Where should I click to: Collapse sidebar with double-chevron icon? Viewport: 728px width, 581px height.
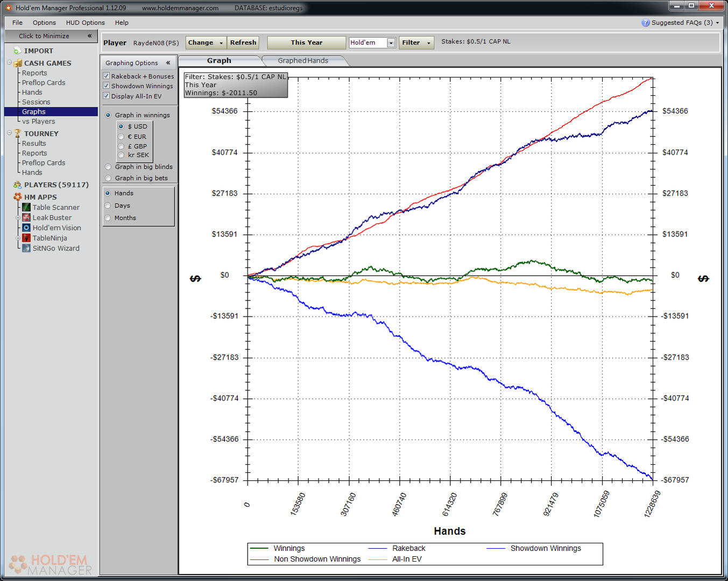[x=89, y=36]
